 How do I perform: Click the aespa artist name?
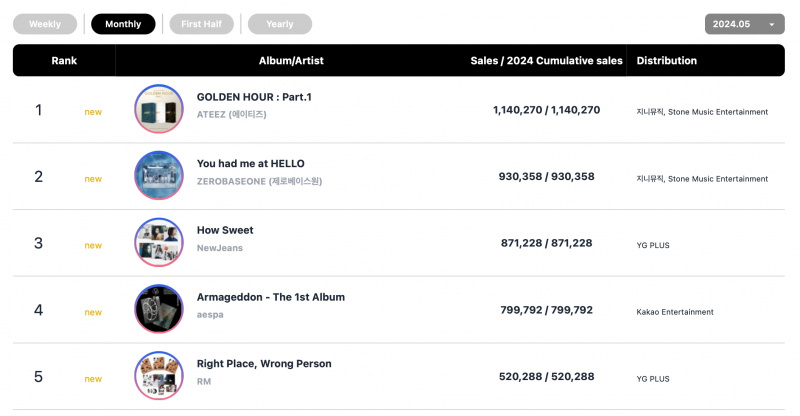[x=210, y=315]
